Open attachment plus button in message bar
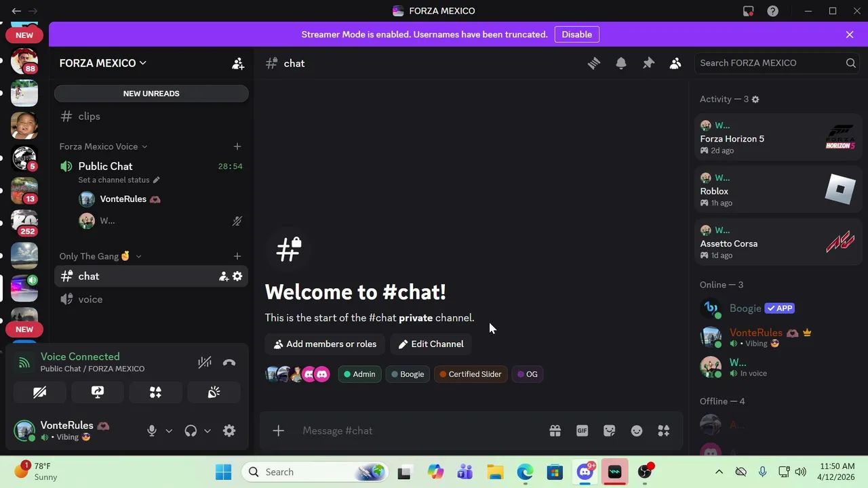 (278, 430)
